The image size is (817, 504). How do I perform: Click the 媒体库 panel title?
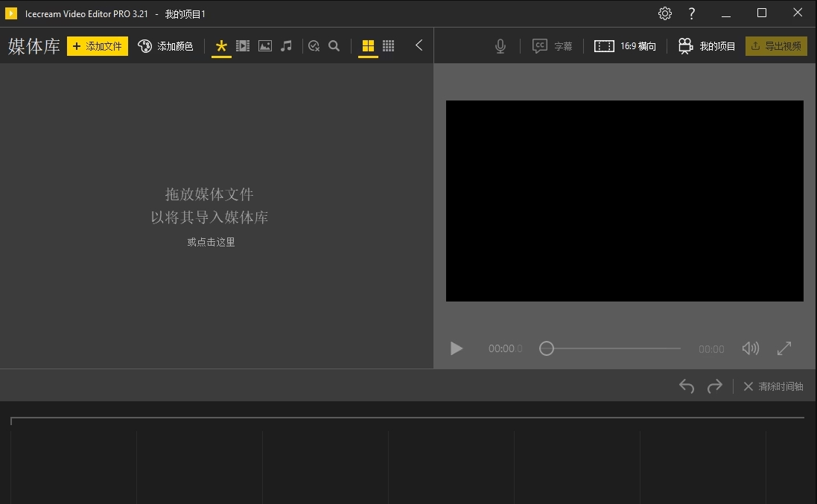(34, 46)
